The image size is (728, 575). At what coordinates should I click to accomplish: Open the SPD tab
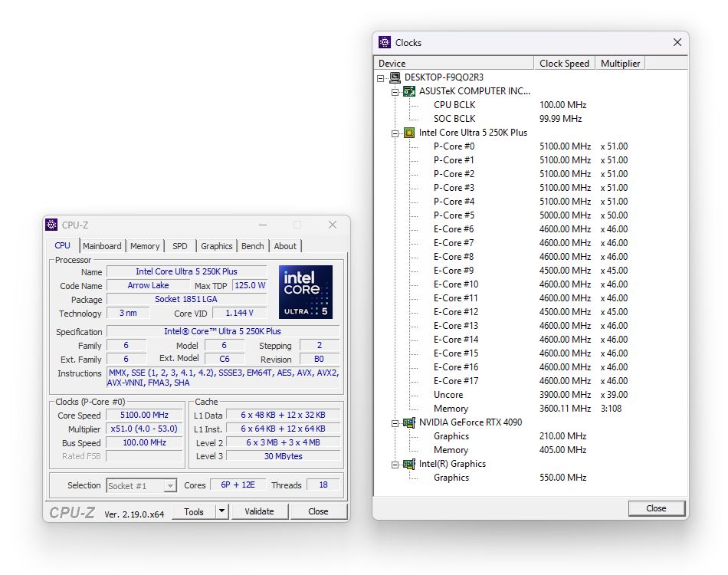[180, 246]
